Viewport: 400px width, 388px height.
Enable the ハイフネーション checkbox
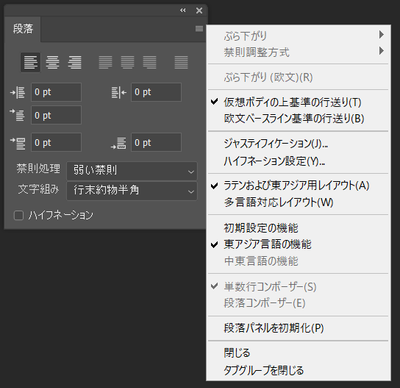coord(19,215)
